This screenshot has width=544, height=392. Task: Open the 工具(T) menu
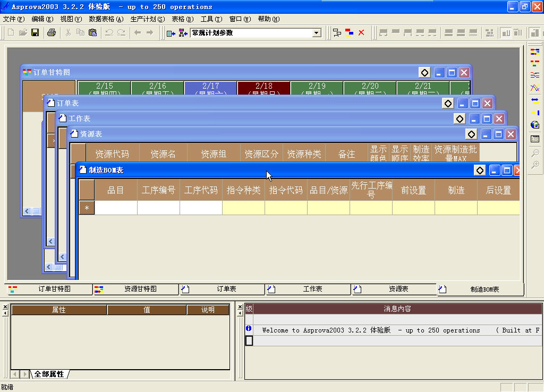(x=211, y=19)
